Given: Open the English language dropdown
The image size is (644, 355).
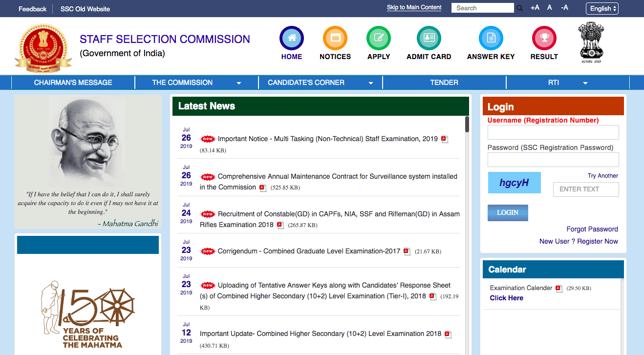Looking at the screenshot, I should 602,8.
